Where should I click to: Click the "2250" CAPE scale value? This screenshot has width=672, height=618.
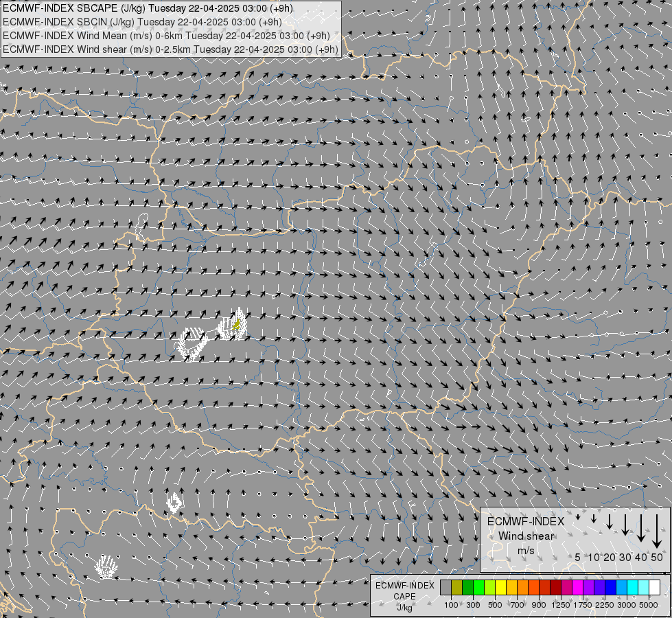605,605
